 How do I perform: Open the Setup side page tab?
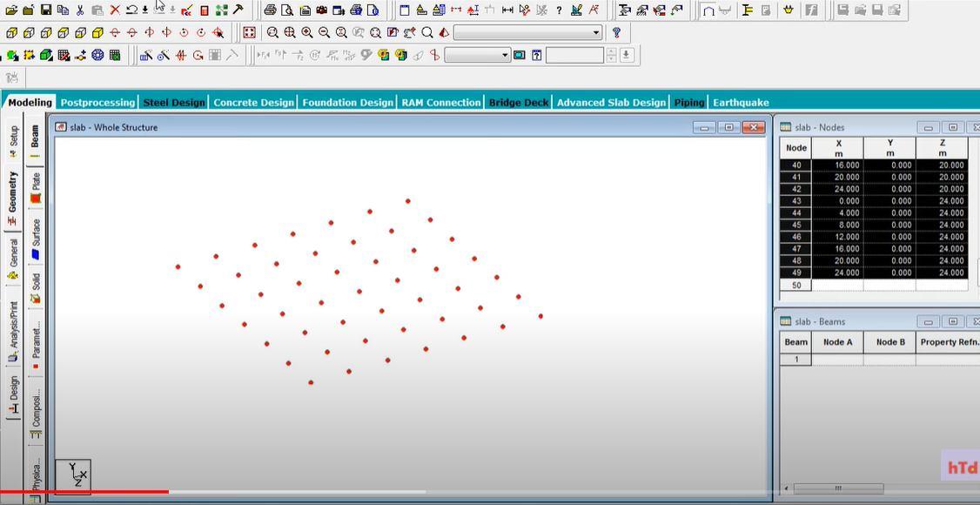point(13,142)
